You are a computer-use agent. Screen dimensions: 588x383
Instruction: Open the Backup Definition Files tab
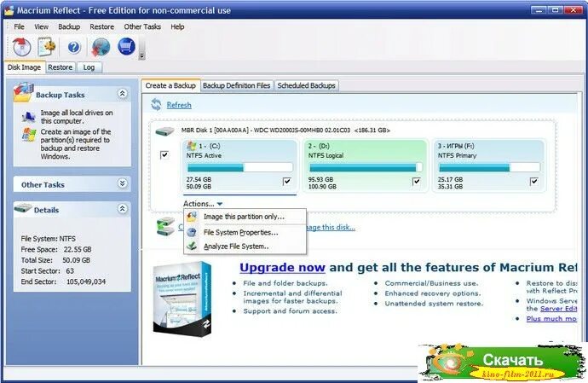[x=237, y=85]
